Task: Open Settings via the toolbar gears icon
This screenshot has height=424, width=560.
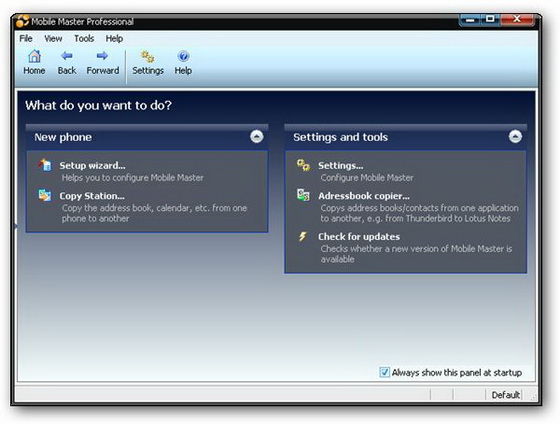Action: point(148,56)
